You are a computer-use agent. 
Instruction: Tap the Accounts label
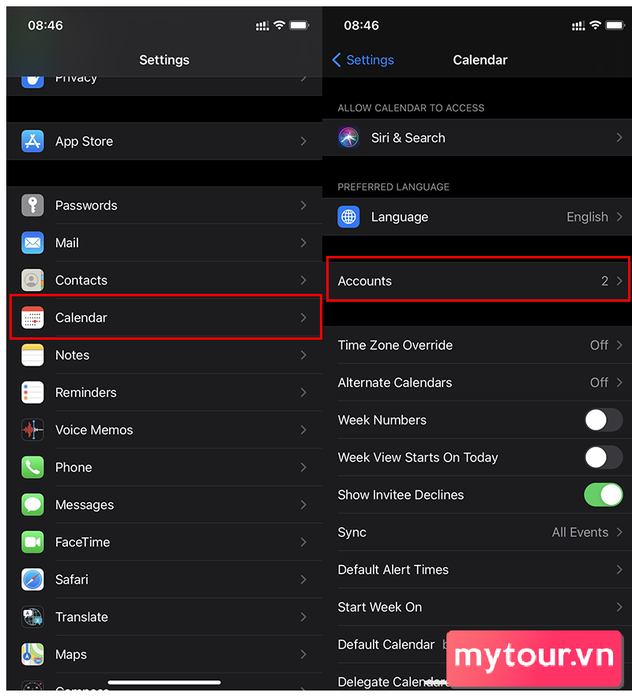[365, 281]
